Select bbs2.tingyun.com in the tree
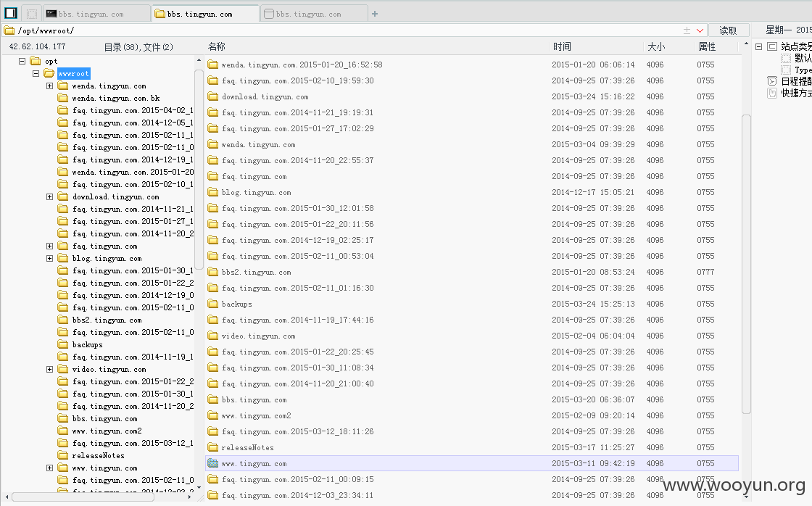The height and width of the screenshot is (506, 812). [107, 320]
